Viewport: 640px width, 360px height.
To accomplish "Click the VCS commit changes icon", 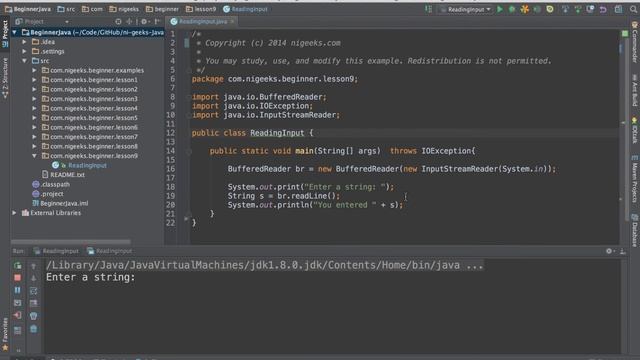I will click(x=578, y=9).
